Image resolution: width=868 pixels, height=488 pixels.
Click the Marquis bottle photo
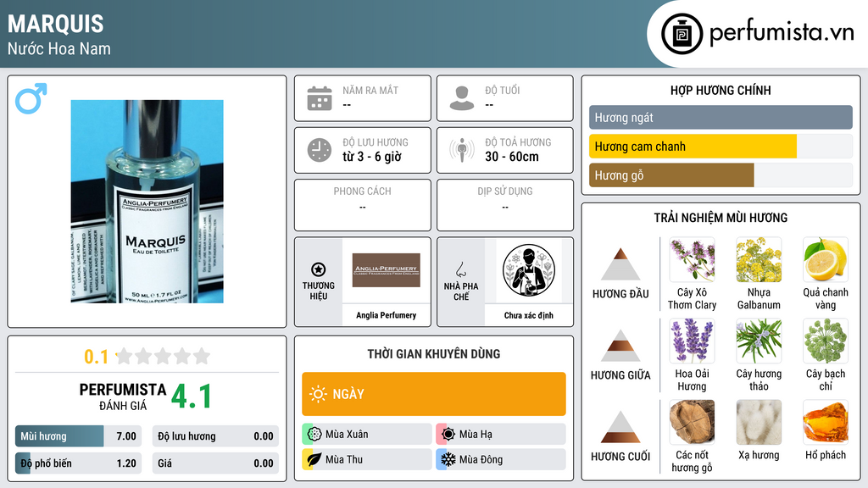point(147,202)
